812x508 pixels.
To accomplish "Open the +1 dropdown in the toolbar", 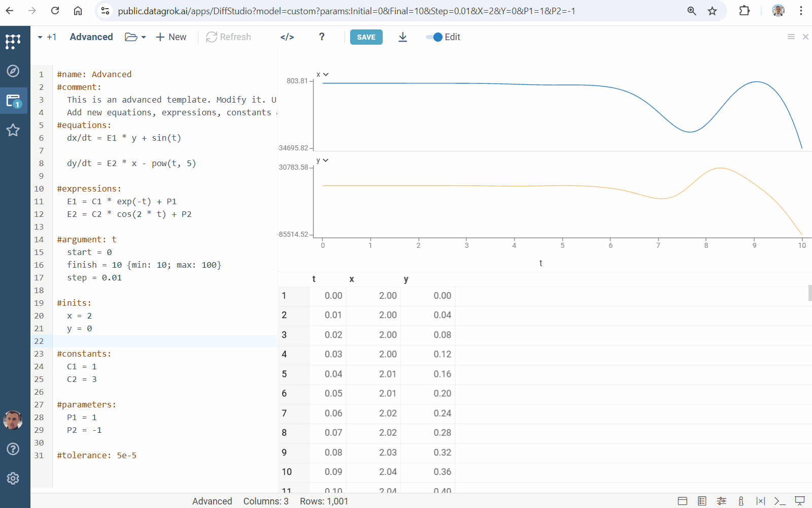I will pos(47,37).
